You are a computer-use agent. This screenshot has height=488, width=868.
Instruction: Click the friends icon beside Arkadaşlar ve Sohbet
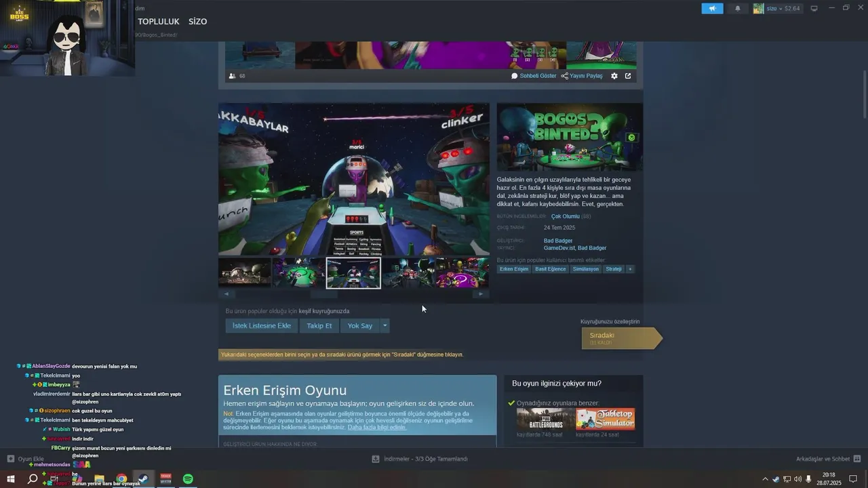coord(857,459)
